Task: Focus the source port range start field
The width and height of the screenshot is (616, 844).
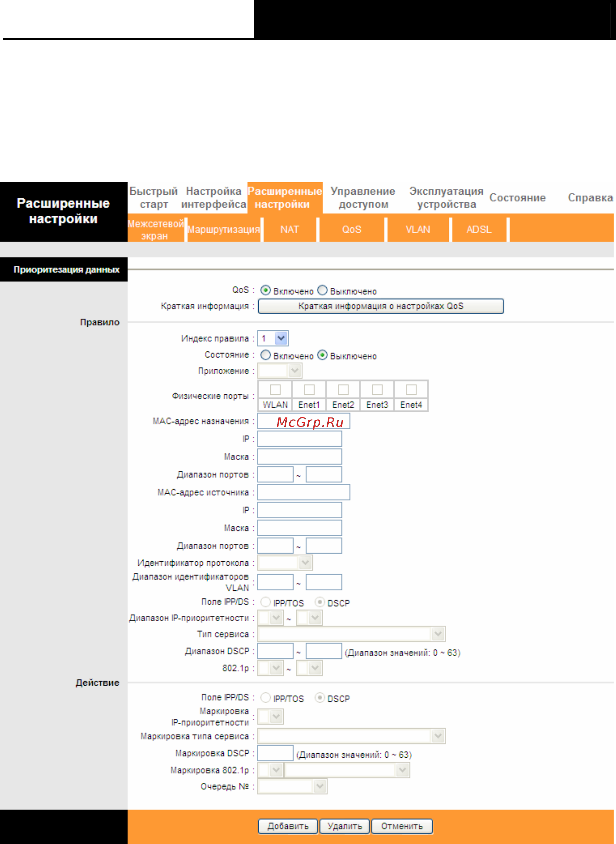Action: pos(275,546)
